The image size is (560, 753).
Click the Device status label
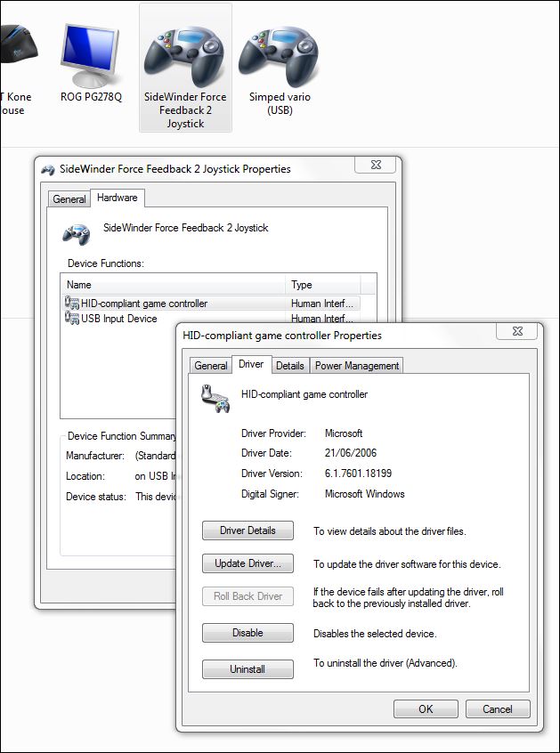click(96, 497)
